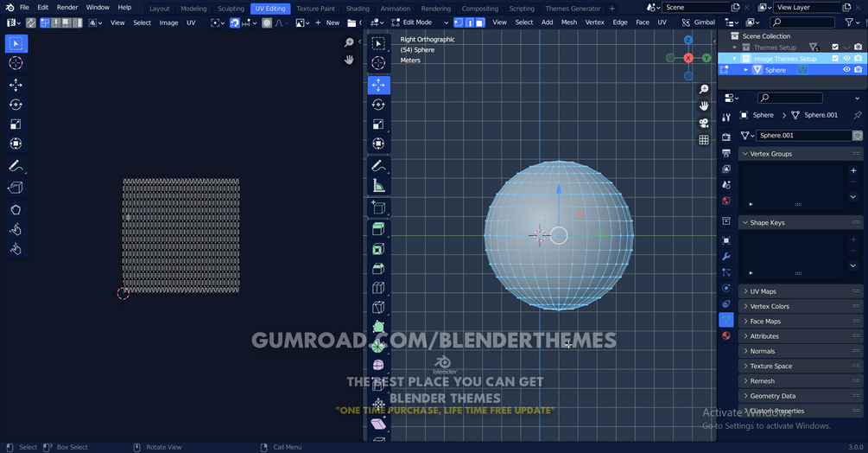The height and width of the screenshot is (453, 868).
Task: Switch to the Themes Generator workspace
Action: [x=573, y=9]
